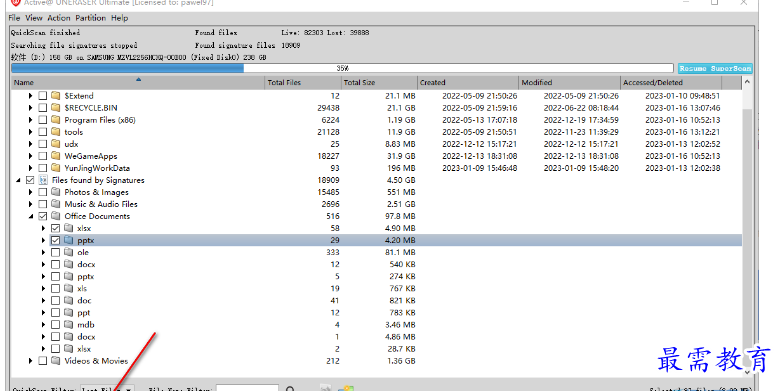Viewport: 779px width, 391px height.
Task: Expand the mdb folder node
Action: tap(43, 324)
